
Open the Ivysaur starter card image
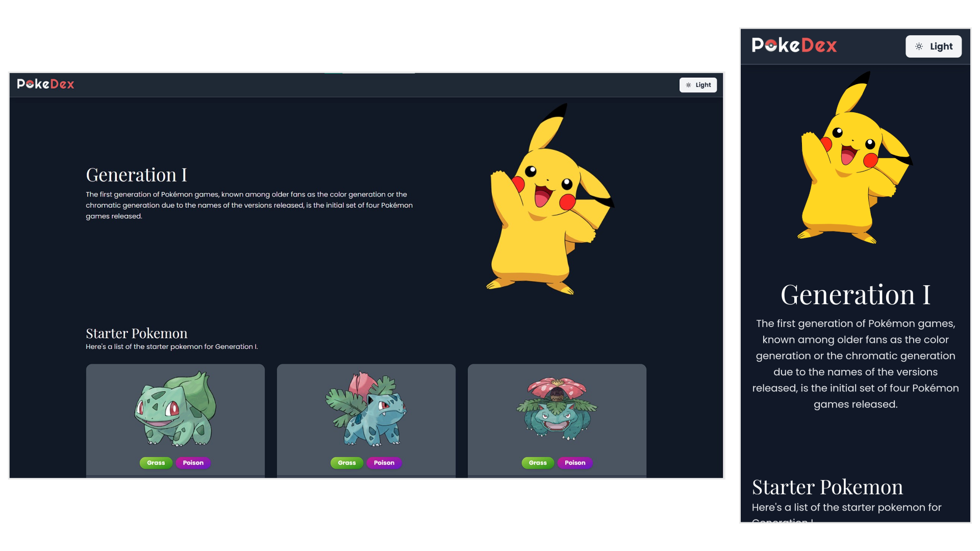(366, 409)
